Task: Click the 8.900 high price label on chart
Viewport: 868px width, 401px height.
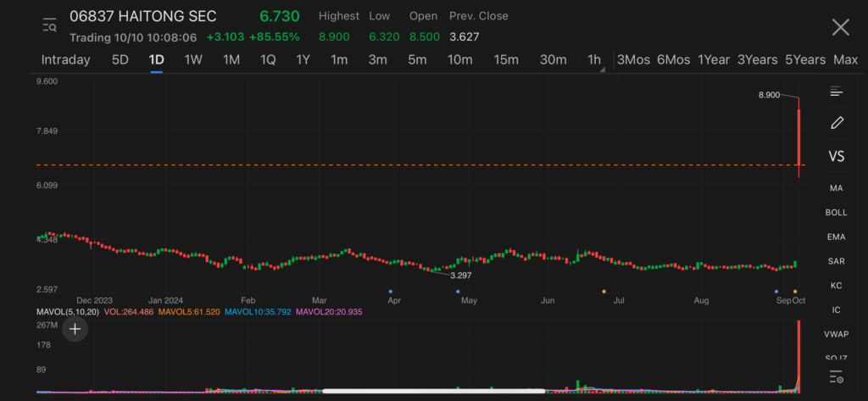Action: click(x=769, y=95)
